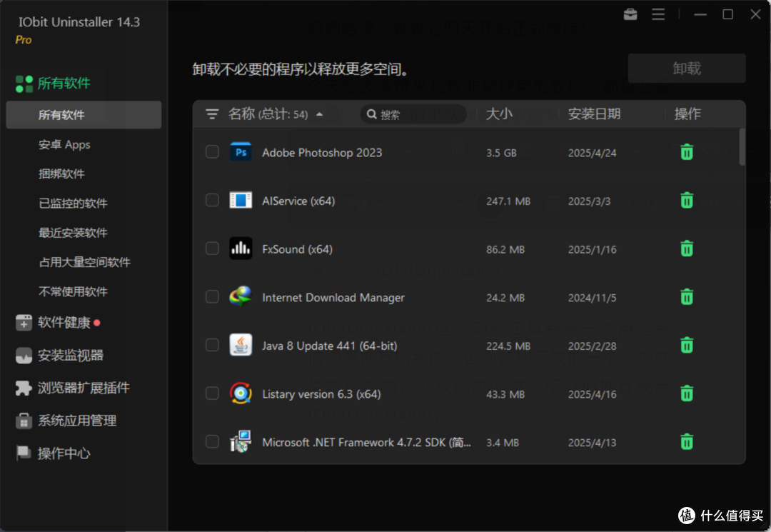Click the 安装监视器 sidebar icon
The height and width of the screenshot is (532, 771).
24,356
